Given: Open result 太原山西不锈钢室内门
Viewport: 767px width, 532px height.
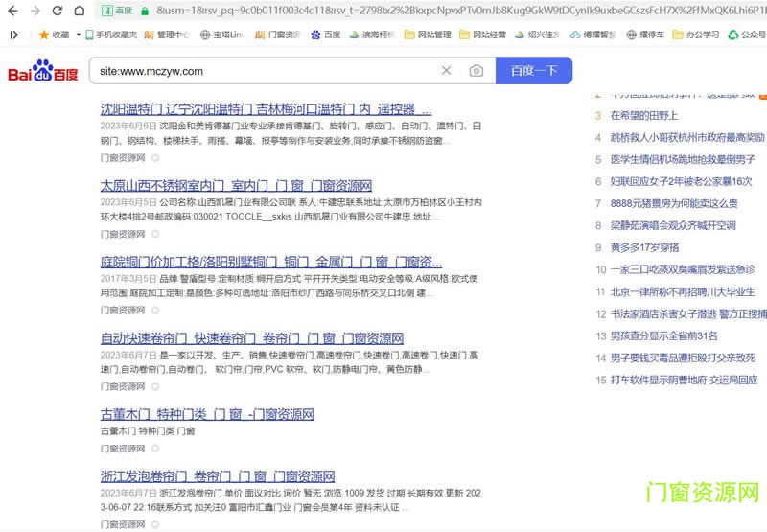Looking at the screenshot, I should pyautogui.click(x=236, y=186).
